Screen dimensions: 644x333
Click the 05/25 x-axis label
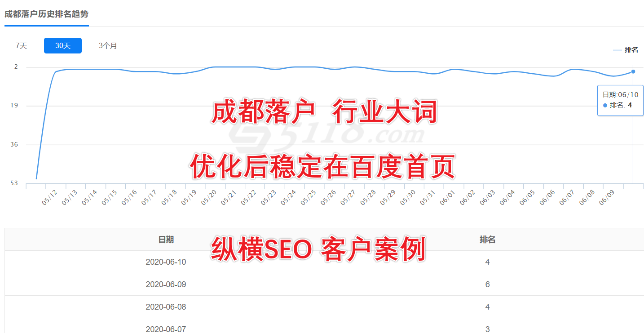click(x=308, y=198)
